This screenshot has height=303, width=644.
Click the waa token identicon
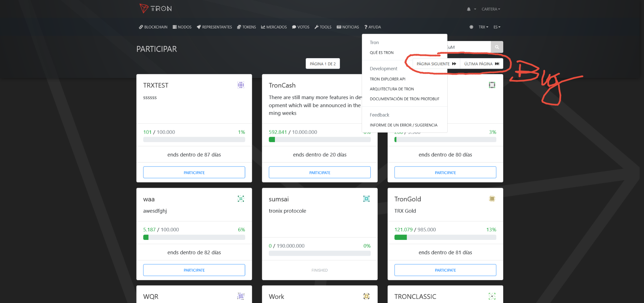(241, 199)
